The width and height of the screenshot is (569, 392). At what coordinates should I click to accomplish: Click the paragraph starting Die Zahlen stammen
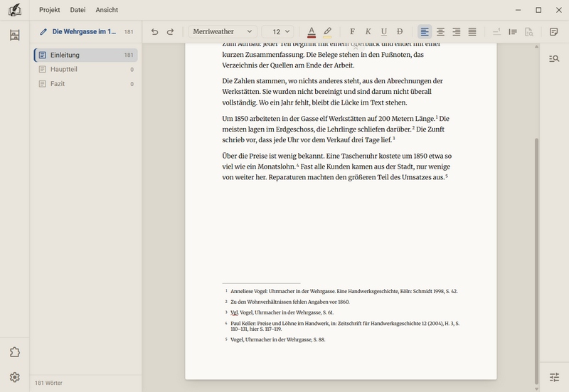(332, 92)
